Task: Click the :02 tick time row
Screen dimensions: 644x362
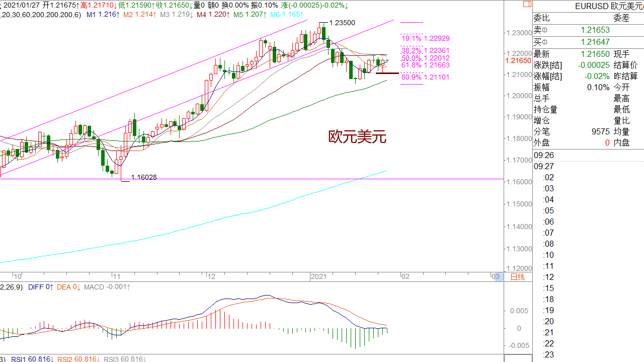Action: click(548, 177)
